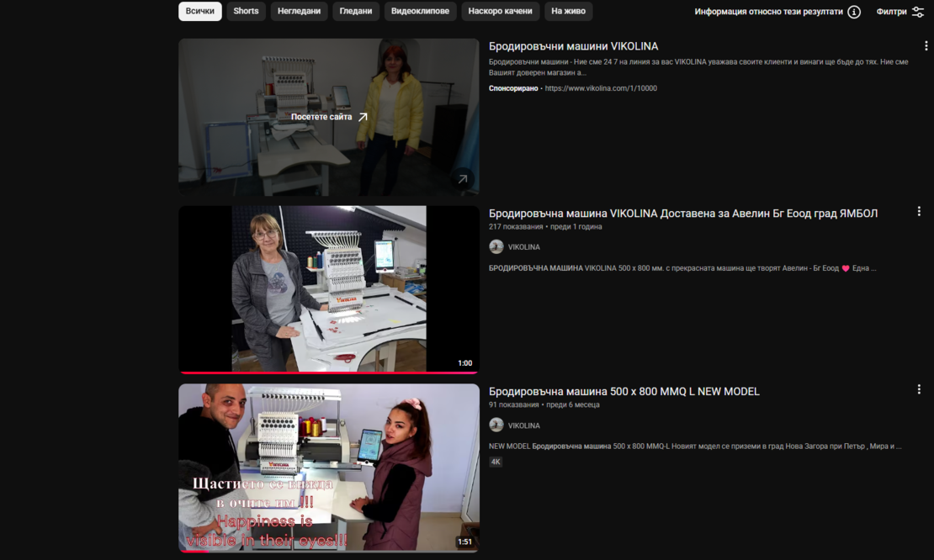Select the Наскоро качени chip
The width and height of the screenshot is (934, 560).
pos(501,11)
